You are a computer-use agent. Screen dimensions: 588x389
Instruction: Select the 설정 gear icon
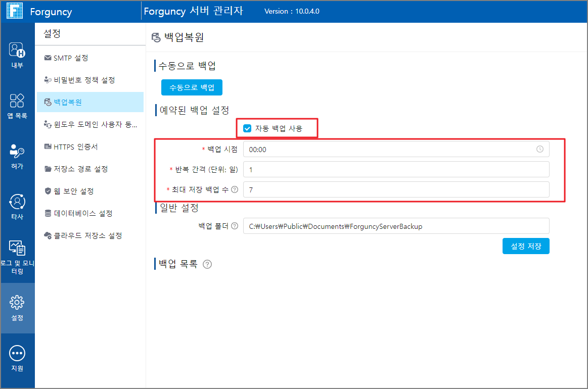tap(17, 303)
